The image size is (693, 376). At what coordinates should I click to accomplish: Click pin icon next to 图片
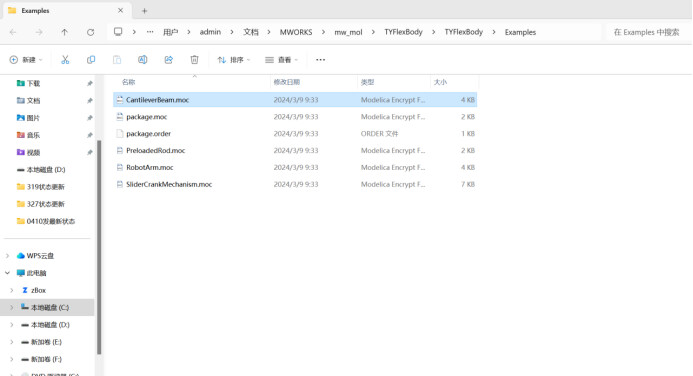90,118
